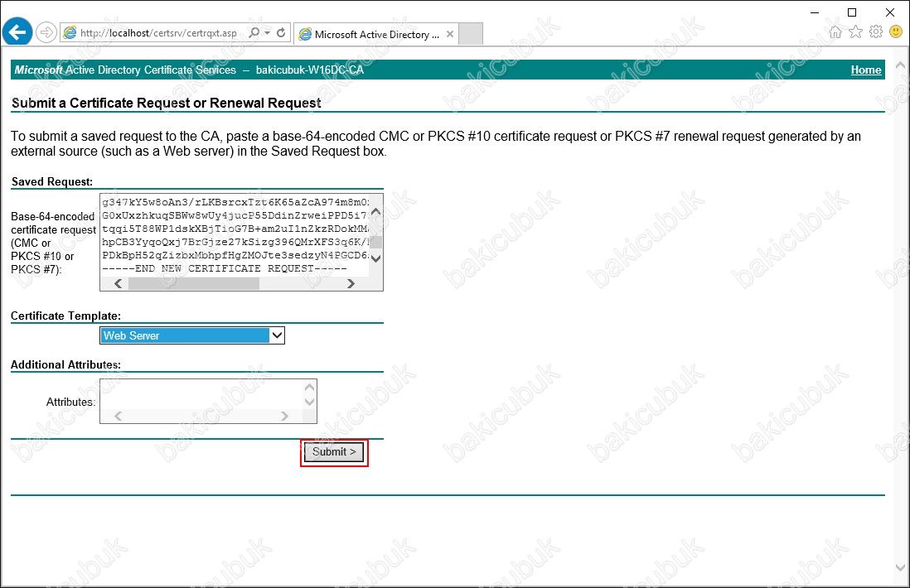
Task: Close the browser window
Action: [x=889, y=12]
